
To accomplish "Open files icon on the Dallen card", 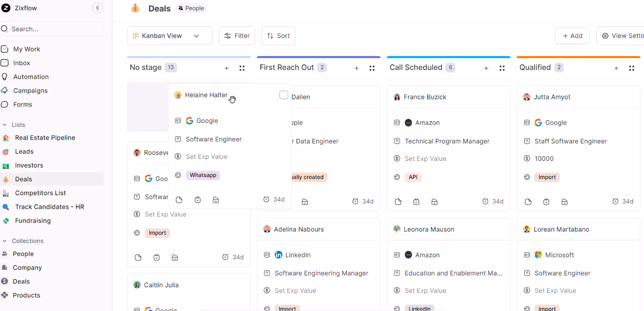I will (x=305, y=202).
